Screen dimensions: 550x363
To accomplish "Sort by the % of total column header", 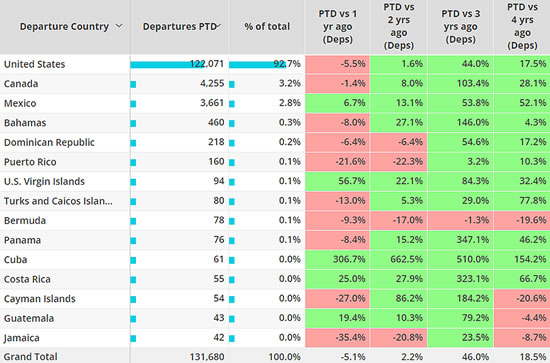I will coord(267,26).
